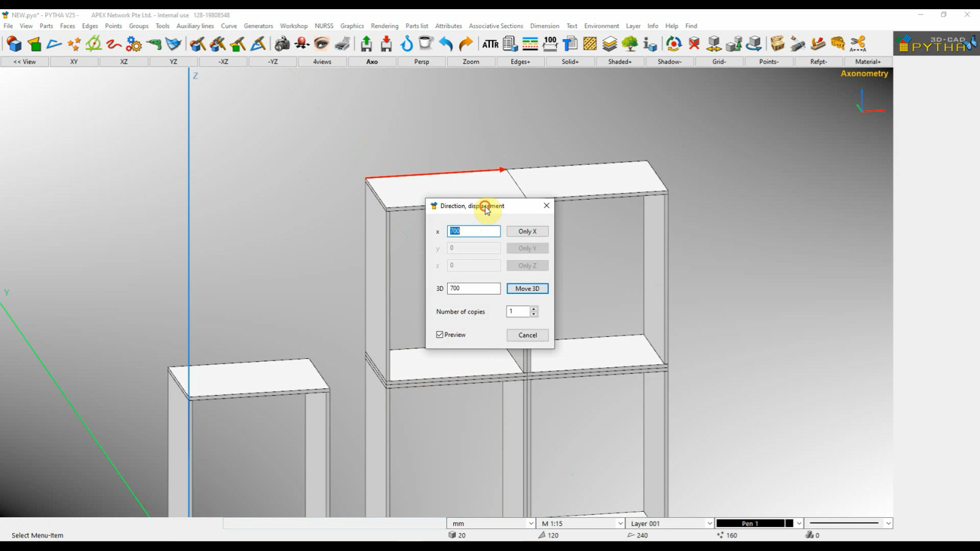Click the camera icon in toolbar
This screenshot has height=551, width=980.
click(282, 44)
